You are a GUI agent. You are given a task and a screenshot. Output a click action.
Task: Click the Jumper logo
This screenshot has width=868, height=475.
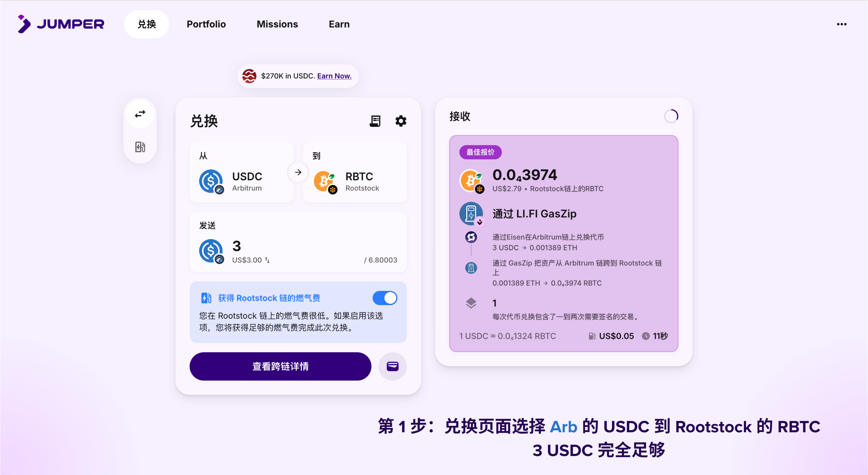[61, 24]
